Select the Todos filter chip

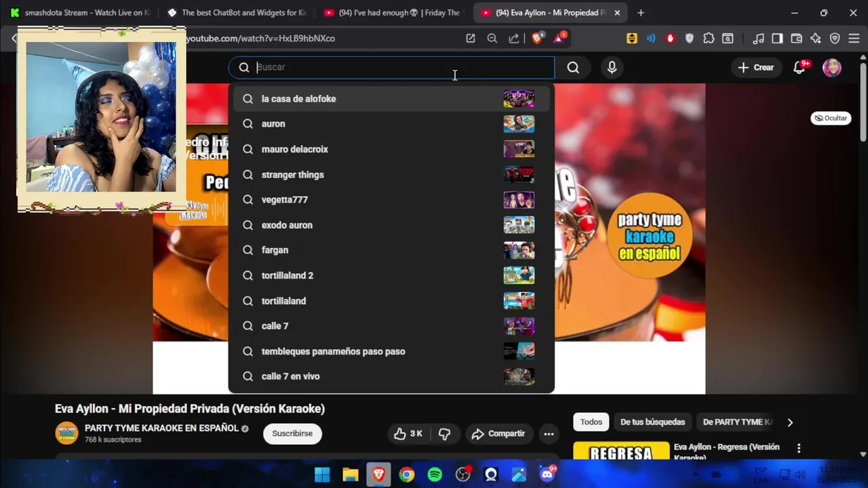tap(591, 422)
